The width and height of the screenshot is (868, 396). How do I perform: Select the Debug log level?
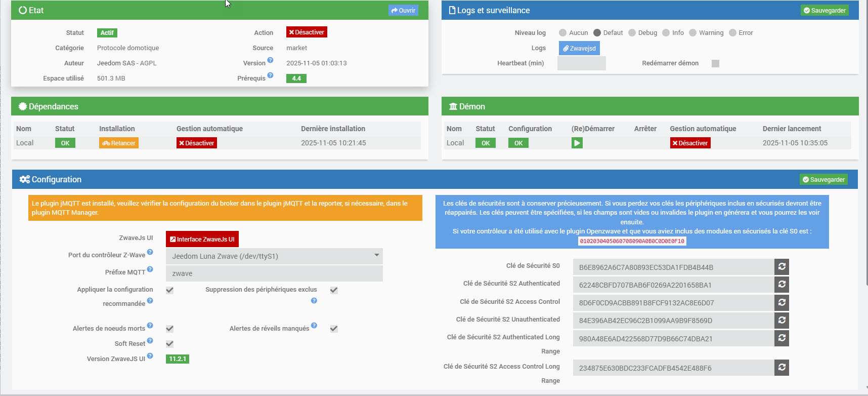pos(632,33)
